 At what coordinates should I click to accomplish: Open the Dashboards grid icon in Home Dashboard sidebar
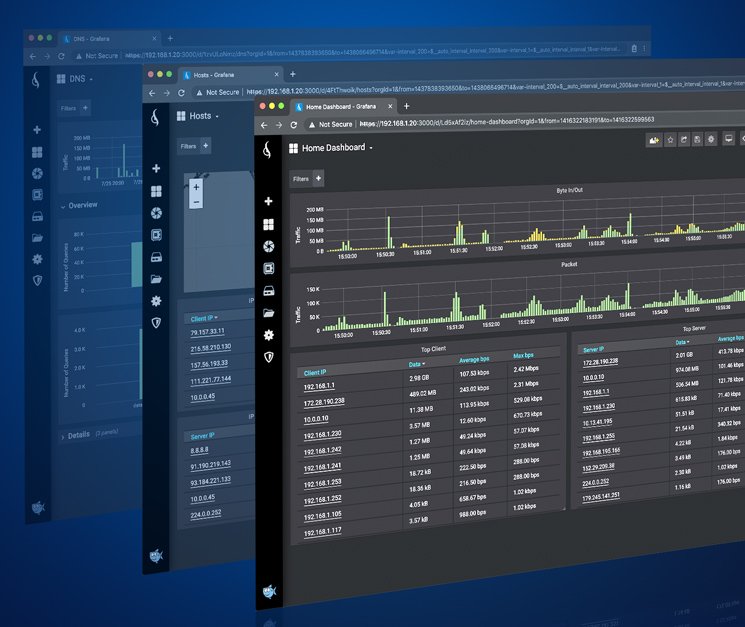tap(268, 224)
